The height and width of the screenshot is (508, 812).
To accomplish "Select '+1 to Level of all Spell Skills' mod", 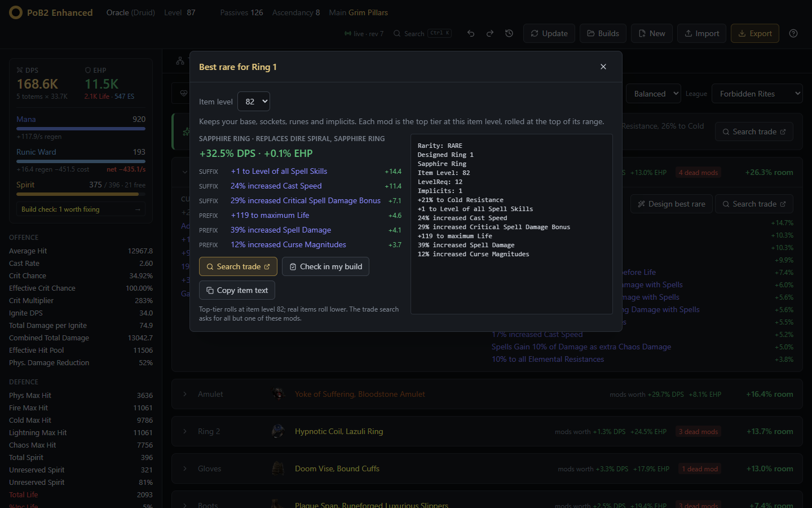I will point(279,171).
